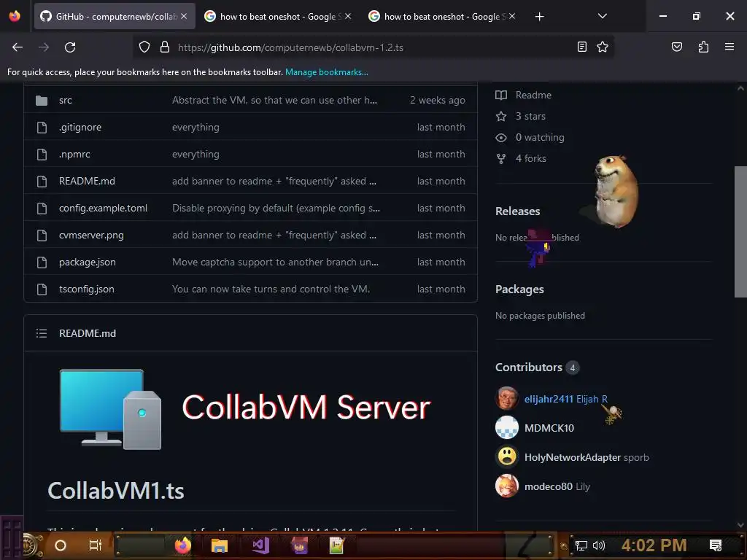This screenshot has height=560, width=747.
Task: Click the 4:02 PM taskbar clock
Action: (x=654, y=545)
